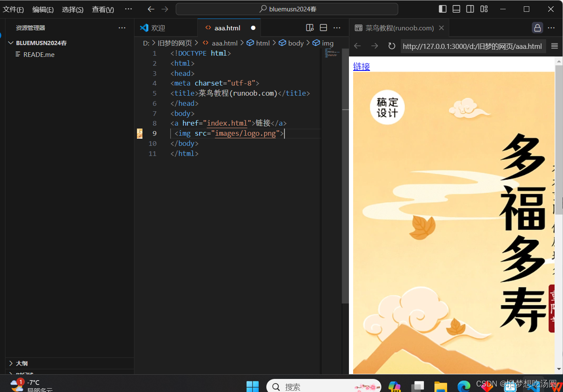Open editor more actions ellipsis
563x392 pixels.
(x=337, y=28)
